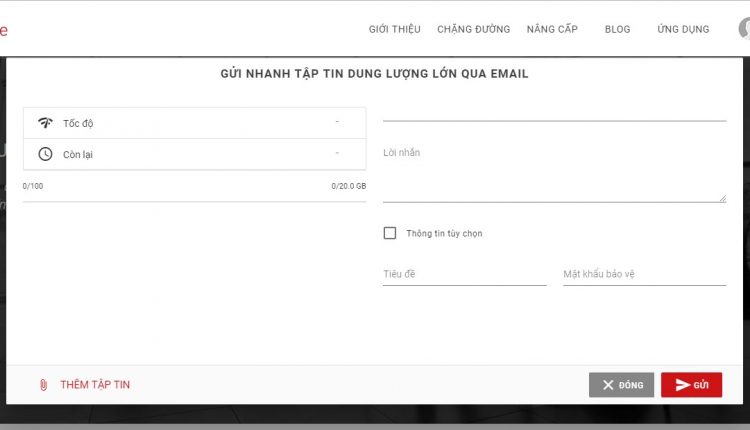The width and height of the screenshot is (750, 430).
Task: Close the dialog with the Đóng button
Action: coord(621,385)
